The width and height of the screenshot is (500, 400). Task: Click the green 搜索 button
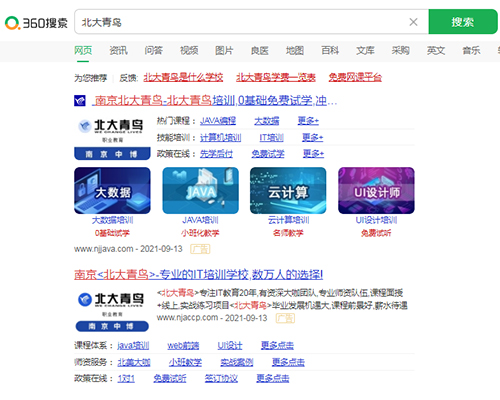click(x=463, y=22)
